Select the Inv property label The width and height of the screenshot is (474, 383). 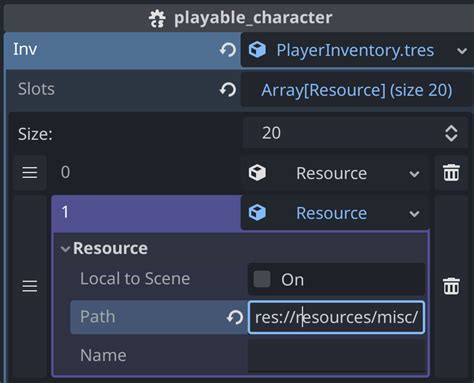(x=25, y=49)
